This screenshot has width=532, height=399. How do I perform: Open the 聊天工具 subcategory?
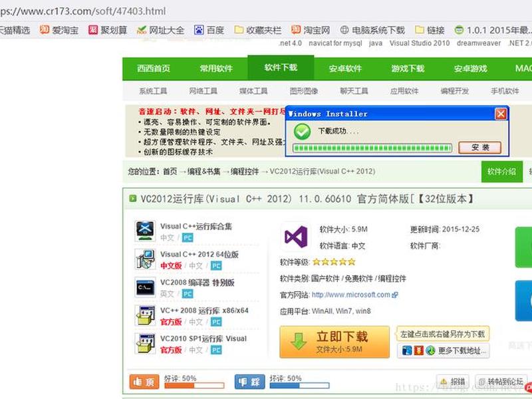coord(354,91)
